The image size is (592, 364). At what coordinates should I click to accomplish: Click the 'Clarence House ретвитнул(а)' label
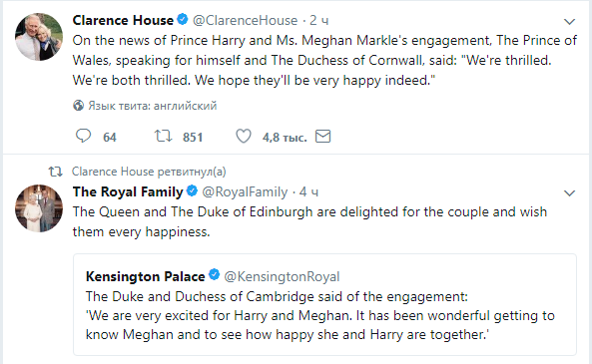click(x=149, y=172)
